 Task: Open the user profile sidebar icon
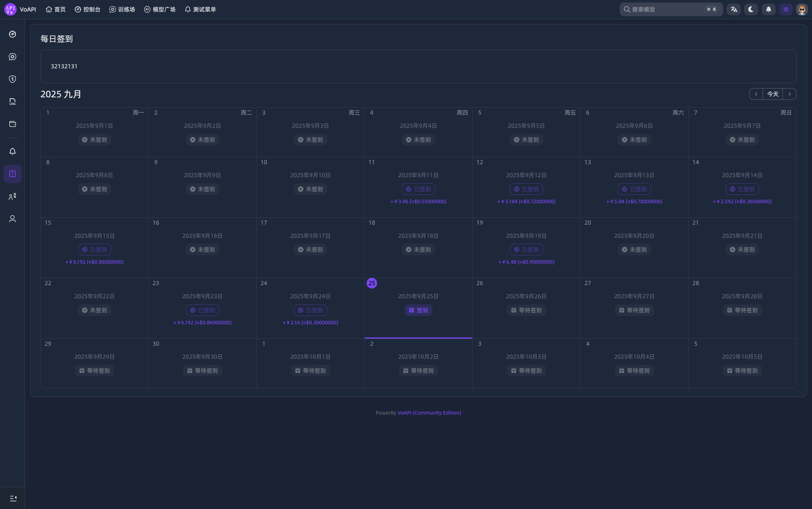click(12, 219)
